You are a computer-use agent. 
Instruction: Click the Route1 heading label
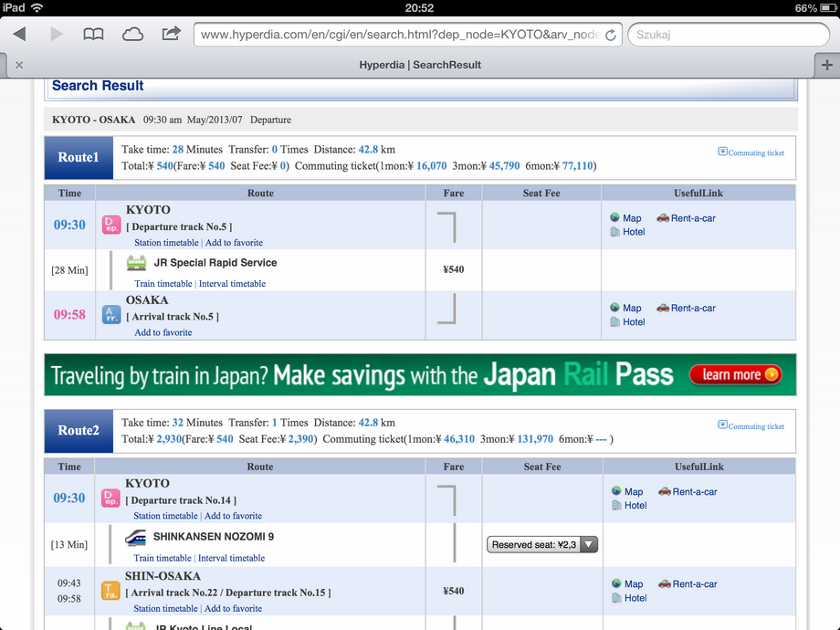coord(79,157)
